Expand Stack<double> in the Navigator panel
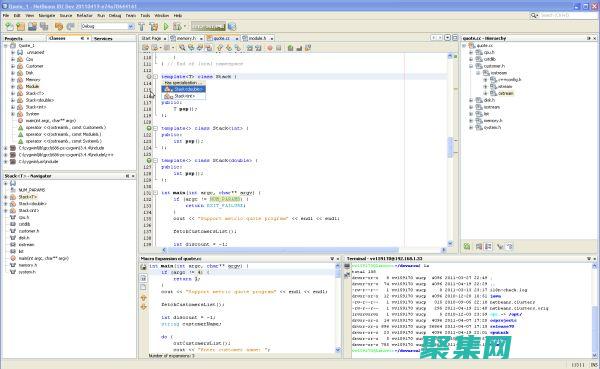Image resolution: width=600 pixels, height=369 pixels. click(6, 204)
